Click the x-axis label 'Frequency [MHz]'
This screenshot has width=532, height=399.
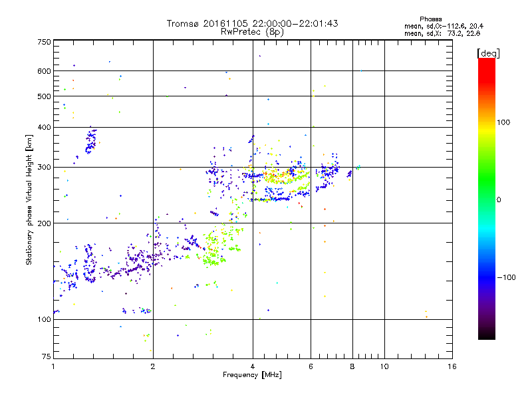tap(252, 375)
